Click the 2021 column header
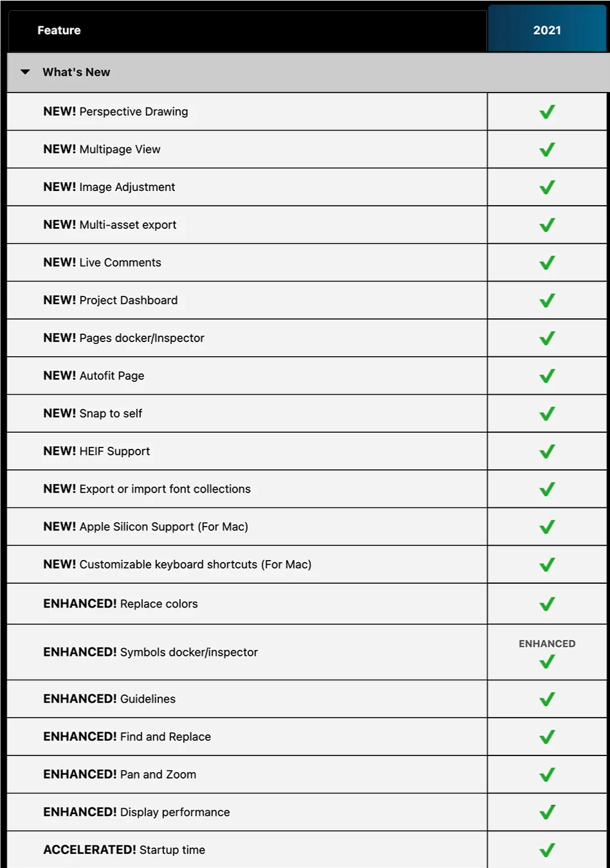 (547, 30)
